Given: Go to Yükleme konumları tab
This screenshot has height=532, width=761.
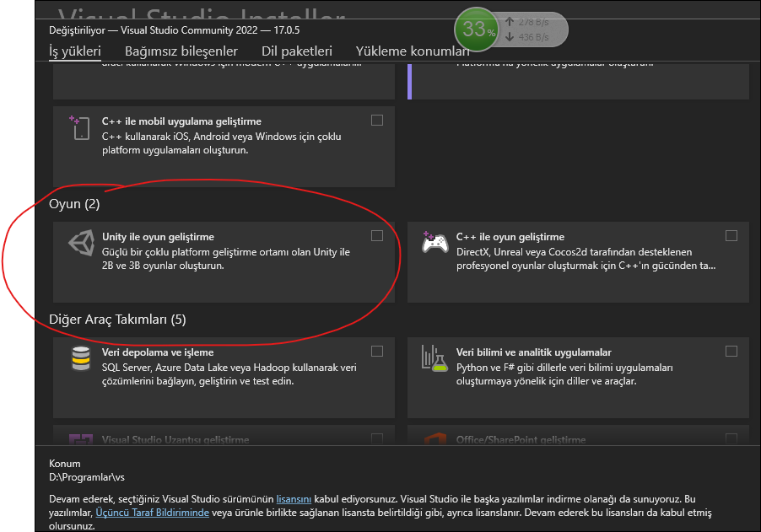Looking at the screenshot, I should (x=413, y=51).
